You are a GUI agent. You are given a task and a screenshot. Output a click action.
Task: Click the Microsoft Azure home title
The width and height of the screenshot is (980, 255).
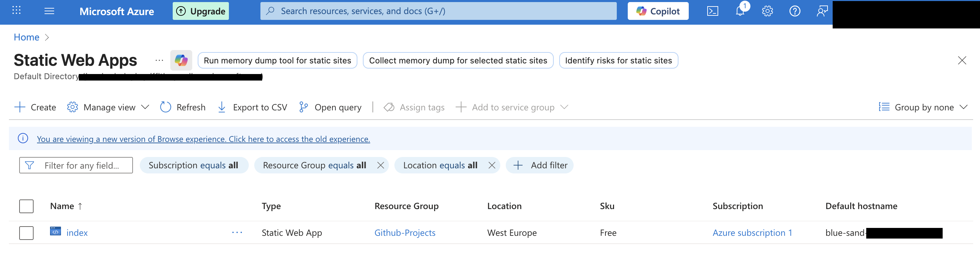(x=117, y=11)
